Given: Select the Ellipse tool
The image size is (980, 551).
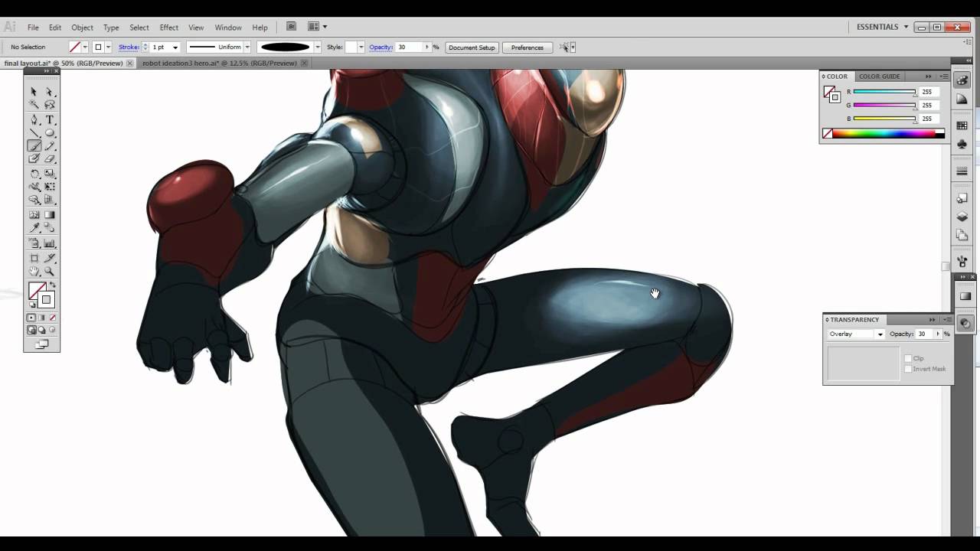Looking at the screenshot, I should [x=50, y=132].
